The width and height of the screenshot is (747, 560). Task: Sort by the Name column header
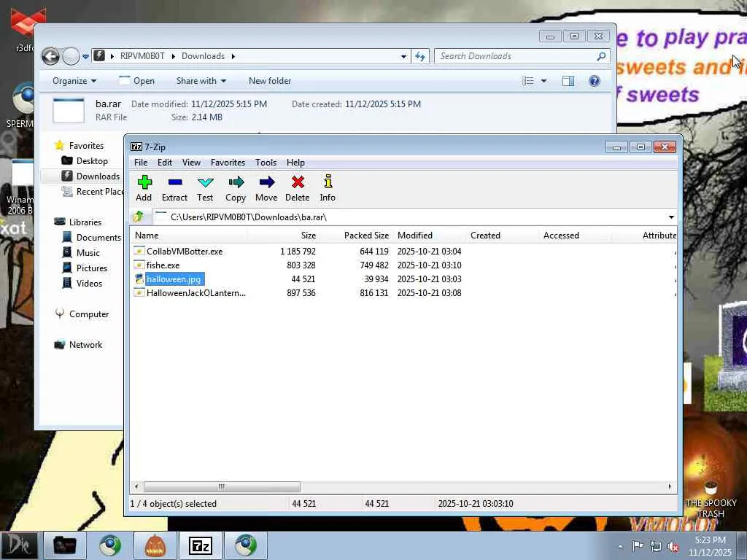click(189, 236)
